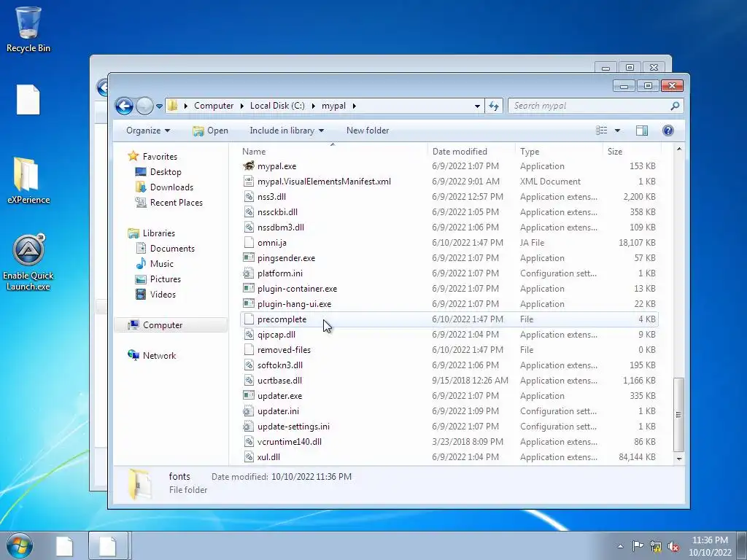Select the update-settings.ini file name
747x560 pixels.
point(293,426)
